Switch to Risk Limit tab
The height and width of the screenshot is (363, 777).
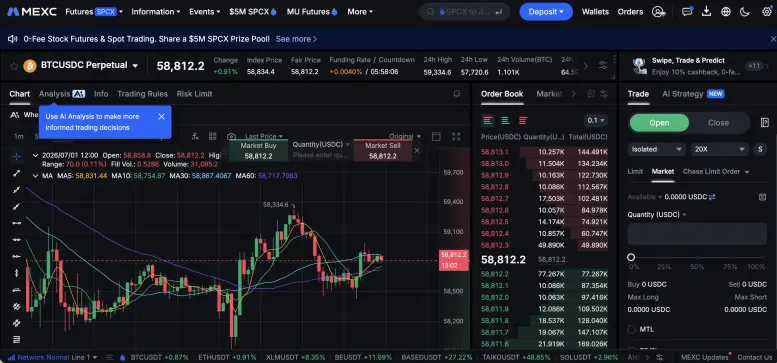coord(194,94)
